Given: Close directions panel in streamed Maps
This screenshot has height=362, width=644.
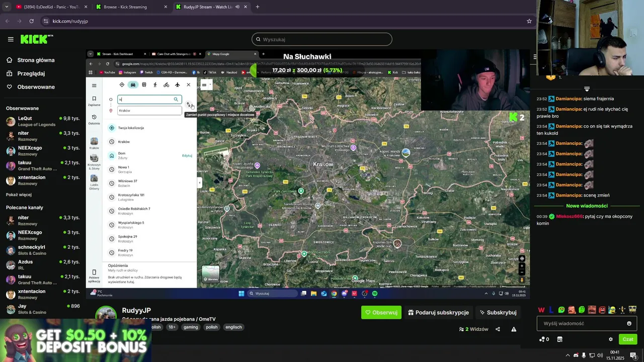Looking at the screenshot, I should tap(189, 85).
